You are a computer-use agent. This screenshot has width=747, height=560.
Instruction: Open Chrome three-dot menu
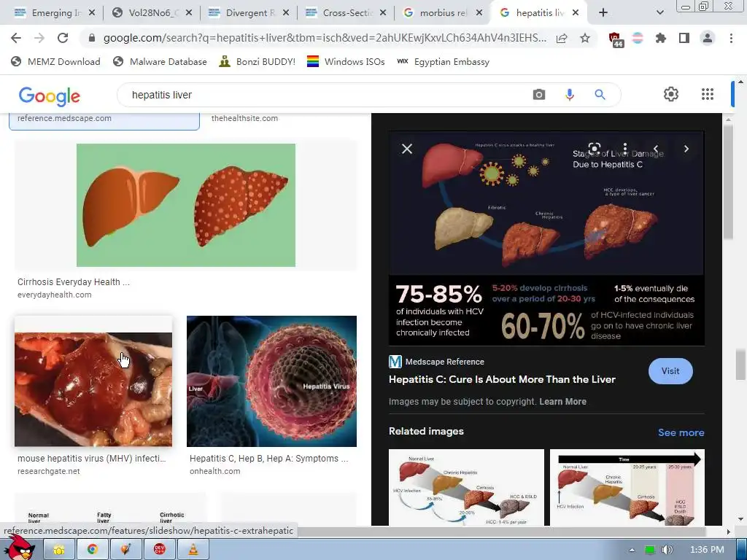[x=731, y=38]
